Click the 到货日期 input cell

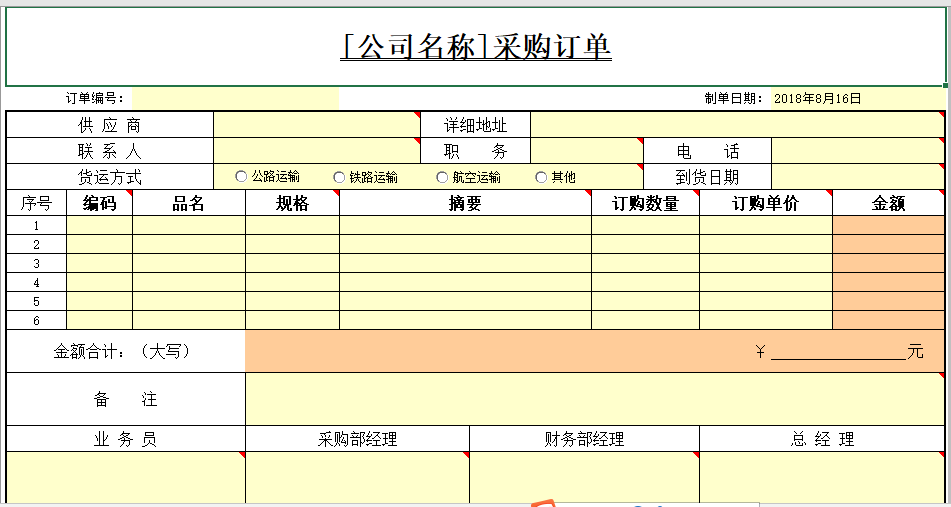tap(857, 177)
